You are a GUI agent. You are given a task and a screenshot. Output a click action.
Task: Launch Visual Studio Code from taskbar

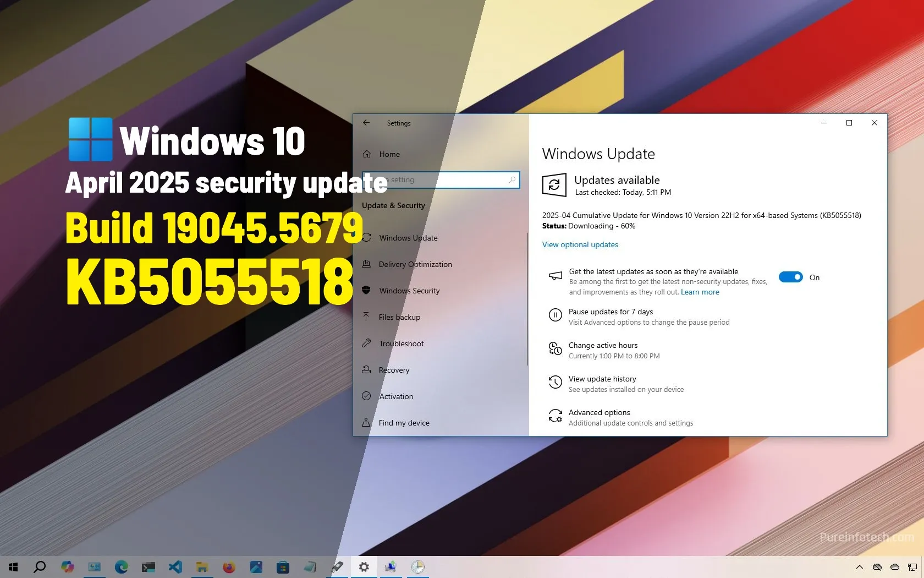point(175,567)
